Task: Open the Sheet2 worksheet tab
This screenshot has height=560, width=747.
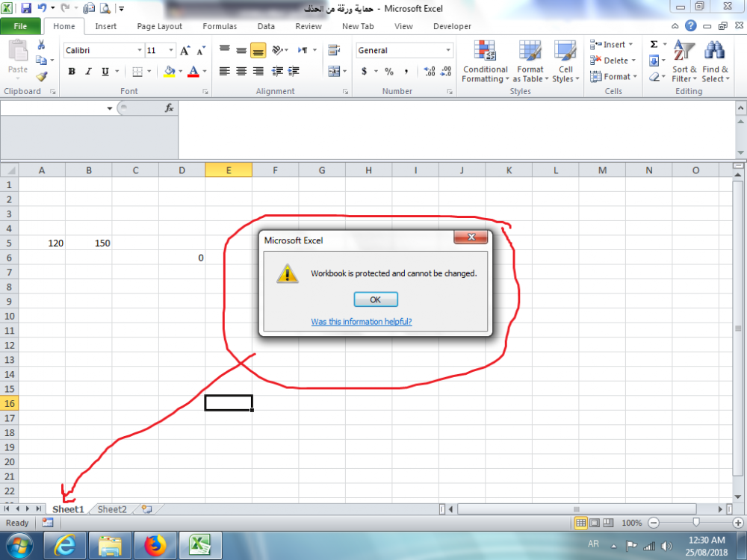Action: pyautogui.click(x=112, y=509)
